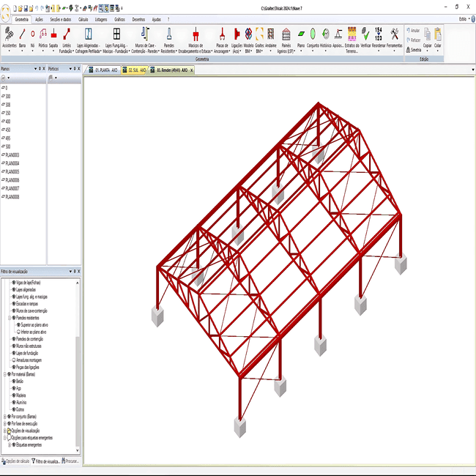Open Estratos do Terreno tool
476x476 pixels.
pyautogui.click(x=352, y=40)
